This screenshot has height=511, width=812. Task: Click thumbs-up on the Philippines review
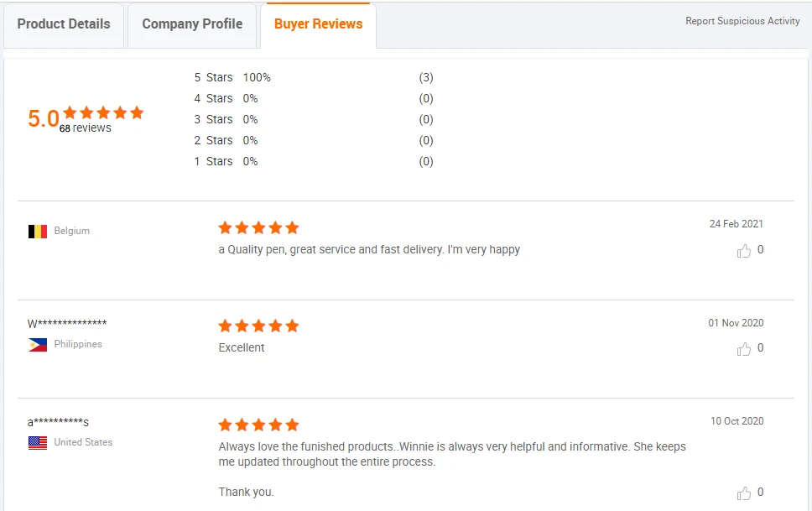(x=744, y=348)
